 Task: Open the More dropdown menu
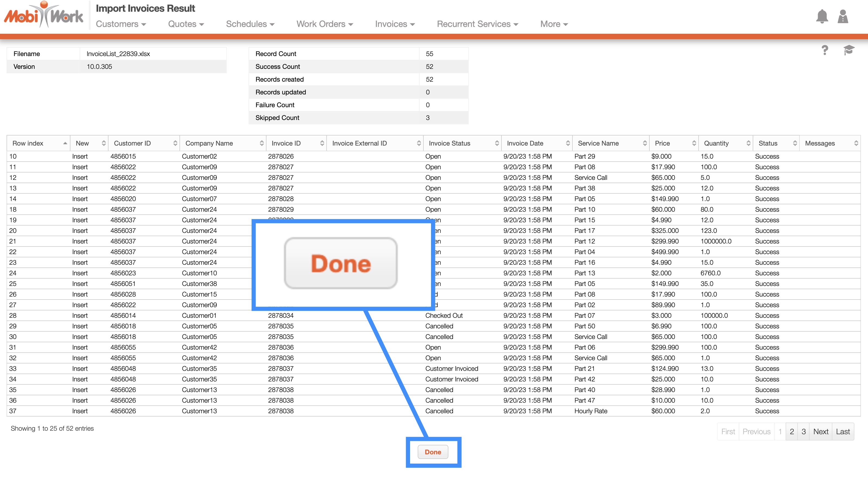click(554, 24)
